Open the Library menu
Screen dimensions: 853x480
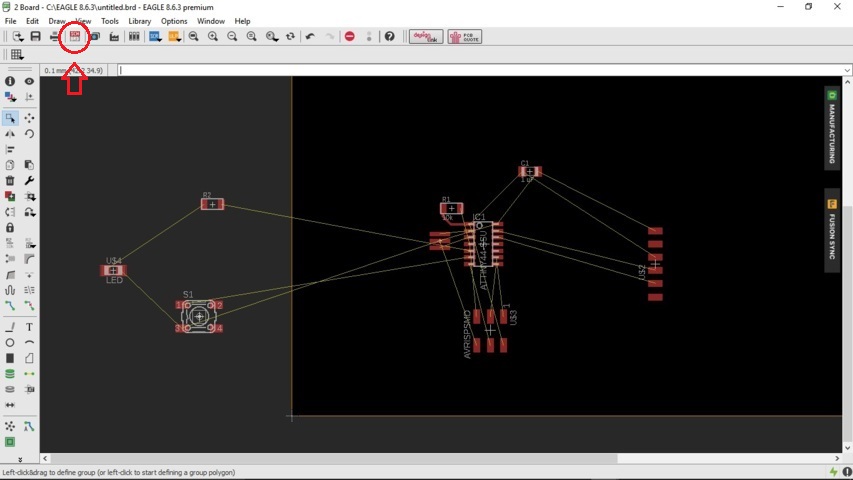coord(139,21)
